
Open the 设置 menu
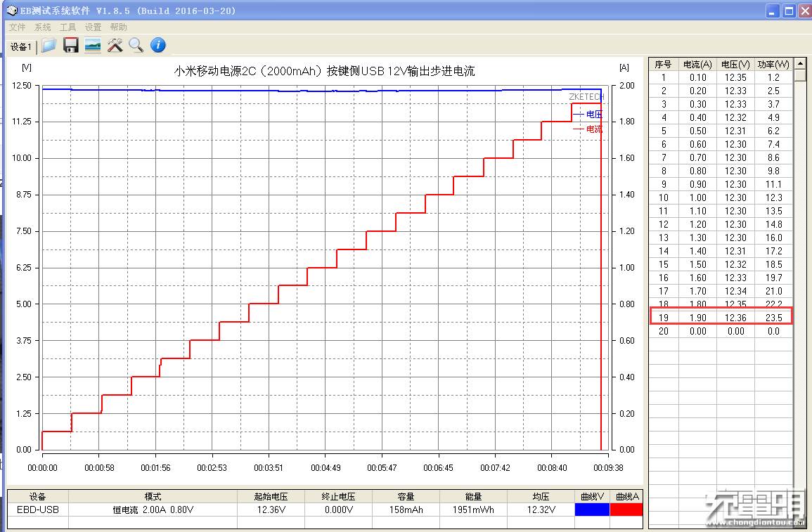tap(94, 27)
